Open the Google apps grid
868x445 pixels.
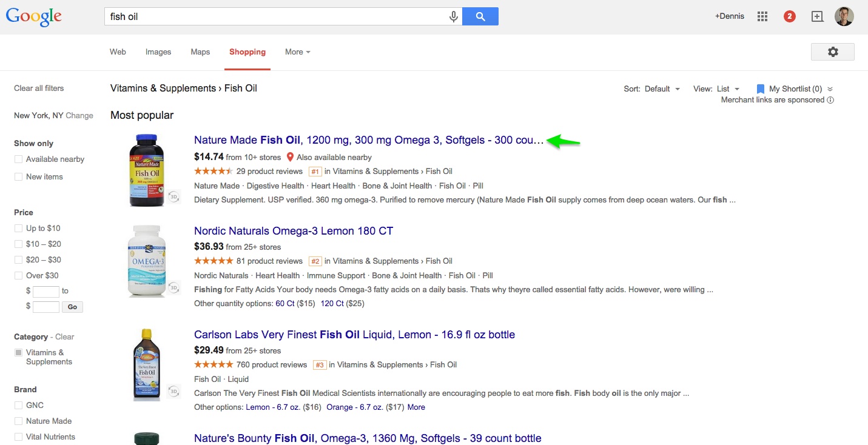(x=762, y=16)
